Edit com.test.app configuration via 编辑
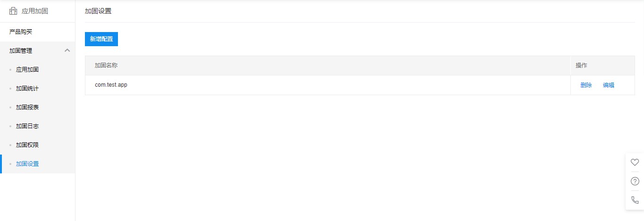Image resolution: width=644 pixels, height=221 pixels. 609,85
